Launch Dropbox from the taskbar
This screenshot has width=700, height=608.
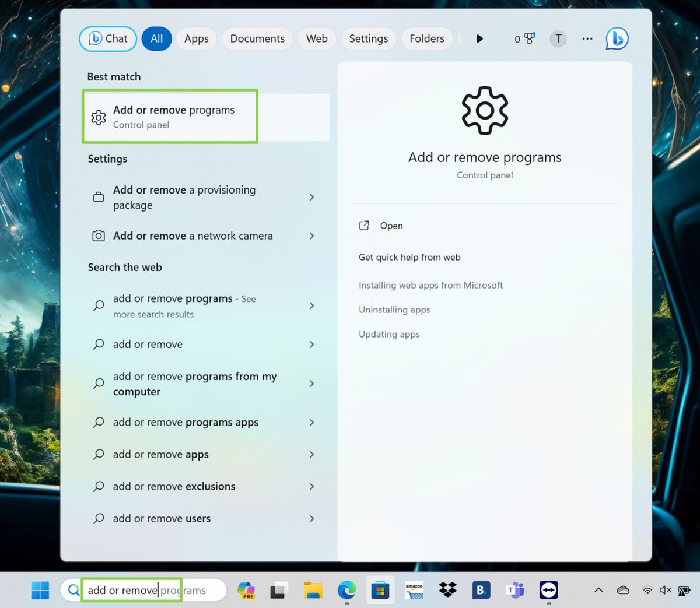click(x=447, y=590)
